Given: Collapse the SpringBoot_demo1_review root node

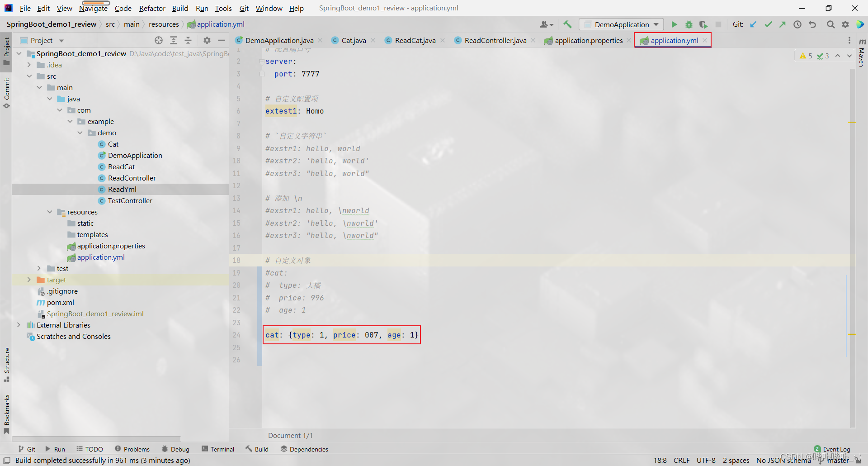Looking at the screenshot, I should coord(19,53).
